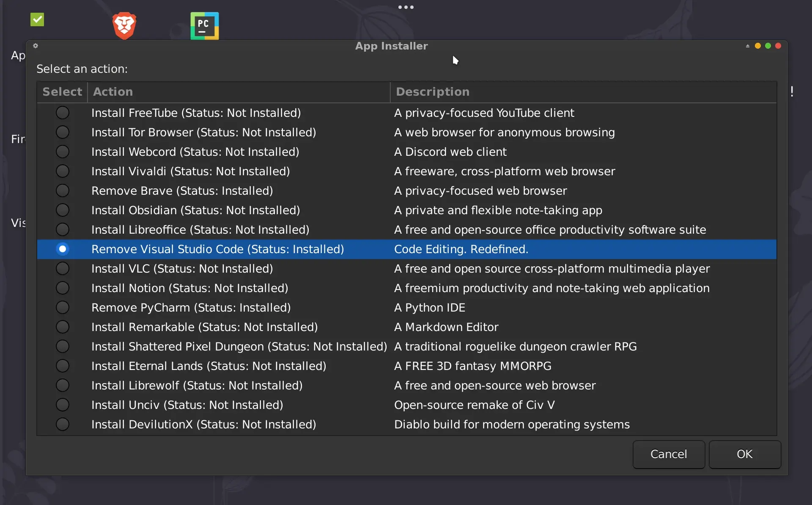Image resolution: width=812 pixels, height=505 pixels.
Task: Click 'A privacy-focused web browser' description
Action: point(480,191)
